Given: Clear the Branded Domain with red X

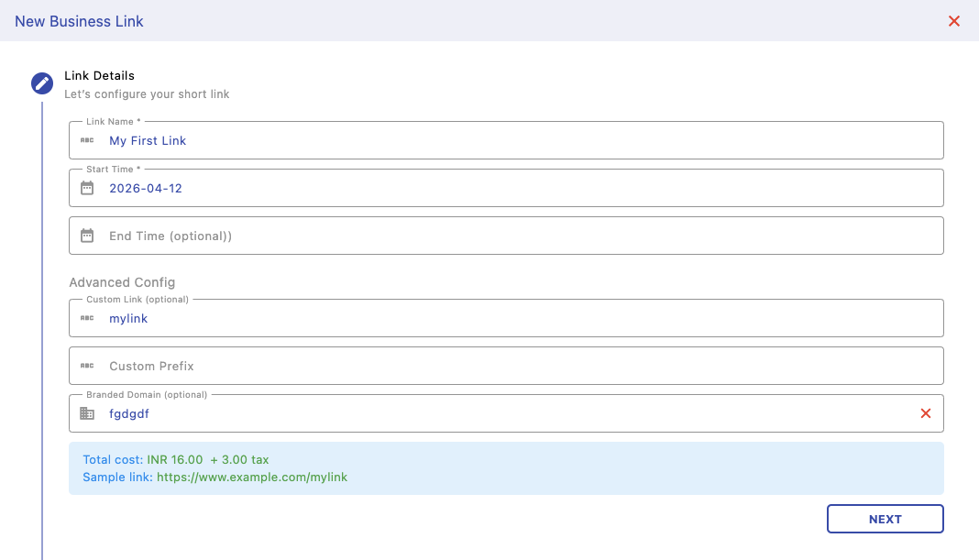Looking at the screenshot, I should pyautogui.click(x=925, y=413).
